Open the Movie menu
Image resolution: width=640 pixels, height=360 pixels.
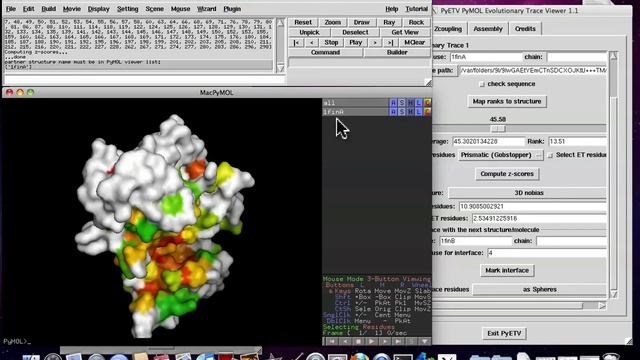72,9
